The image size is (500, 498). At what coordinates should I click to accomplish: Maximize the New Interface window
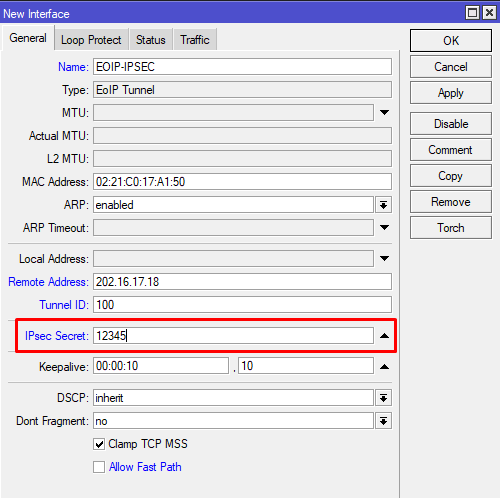click(x=472, y=13)
